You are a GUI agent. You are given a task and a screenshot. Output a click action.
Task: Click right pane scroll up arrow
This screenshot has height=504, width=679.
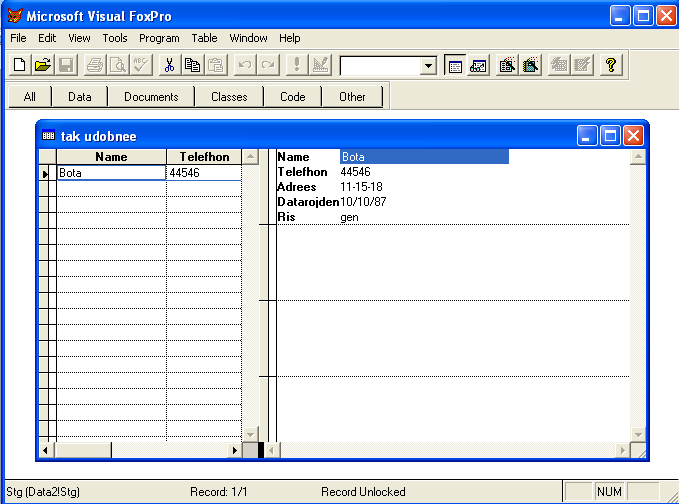coord(638,157)
